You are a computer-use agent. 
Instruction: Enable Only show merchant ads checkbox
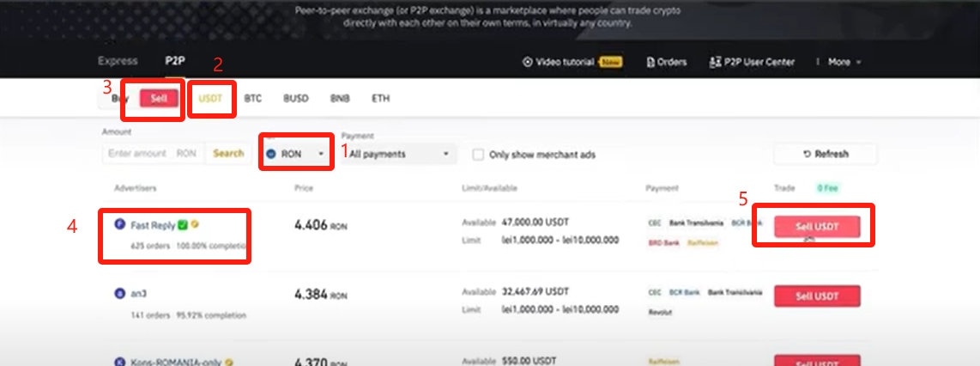tap(478, 155)
